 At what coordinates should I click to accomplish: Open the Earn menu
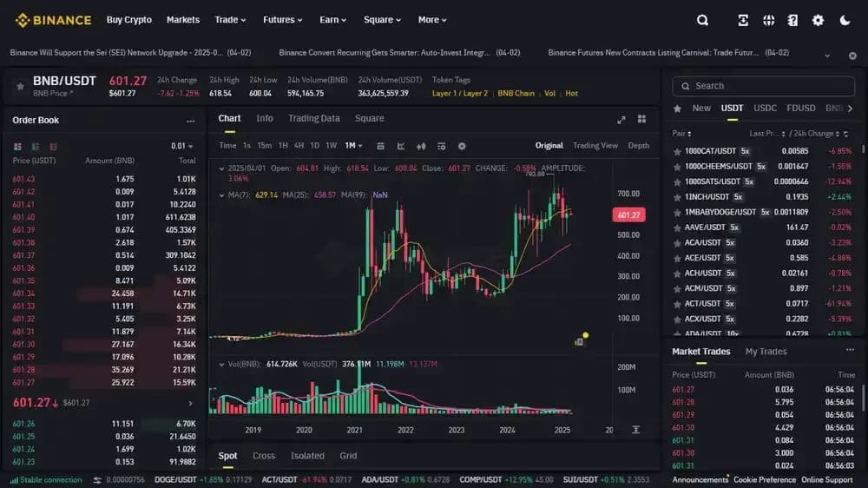point(332,20)
